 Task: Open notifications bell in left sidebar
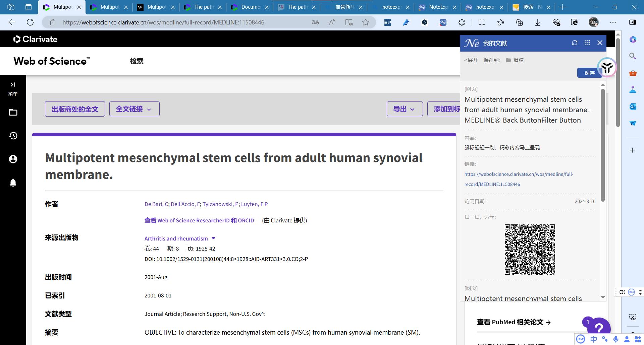pos(13,183)
